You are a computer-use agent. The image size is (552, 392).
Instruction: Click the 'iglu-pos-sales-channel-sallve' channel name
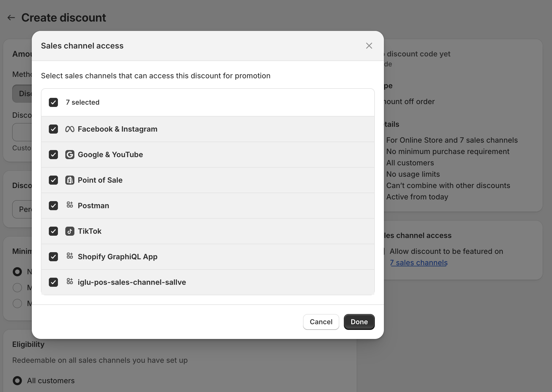click(x=132, y=282)
